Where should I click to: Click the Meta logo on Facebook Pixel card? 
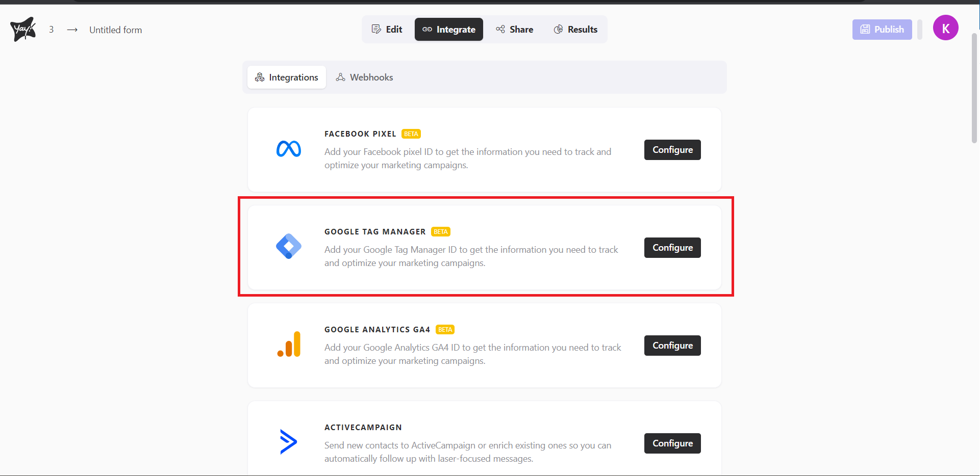(x=288, y=149)
